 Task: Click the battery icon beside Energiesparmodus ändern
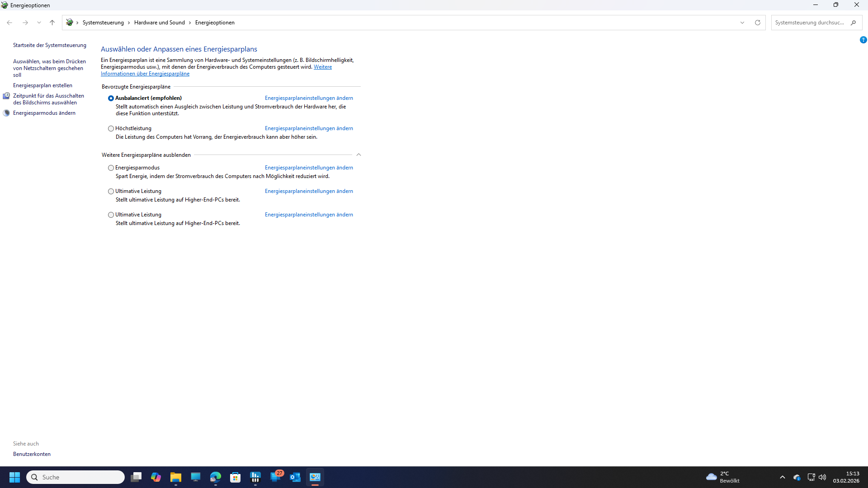pos(6,113)
